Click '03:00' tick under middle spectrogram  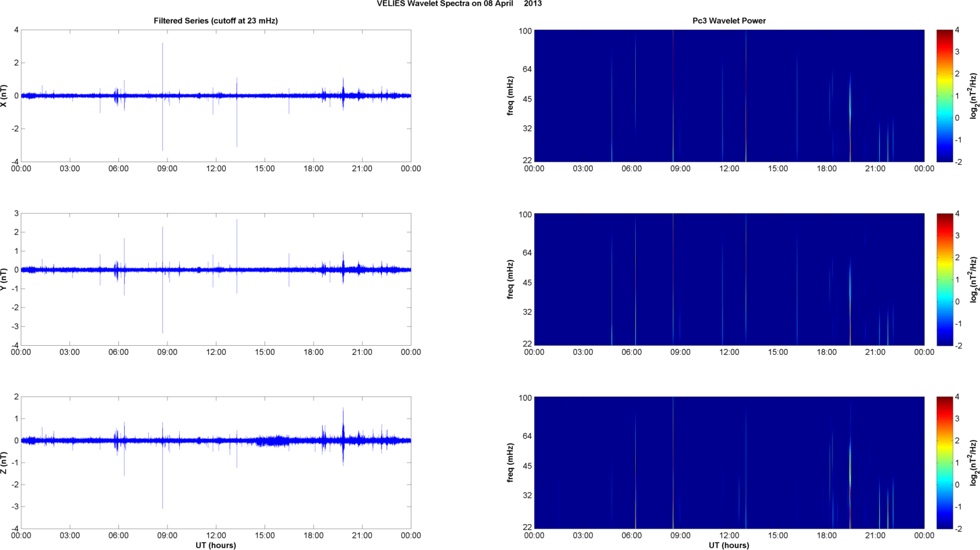pos(583,352)
